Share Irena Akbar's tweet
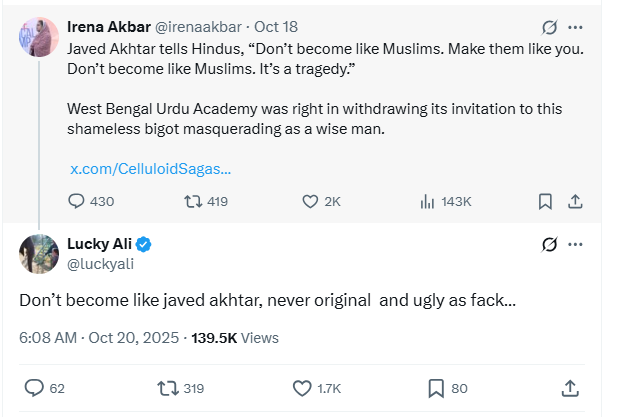Viewport: 619px width, 417px height. pos(575,201)
